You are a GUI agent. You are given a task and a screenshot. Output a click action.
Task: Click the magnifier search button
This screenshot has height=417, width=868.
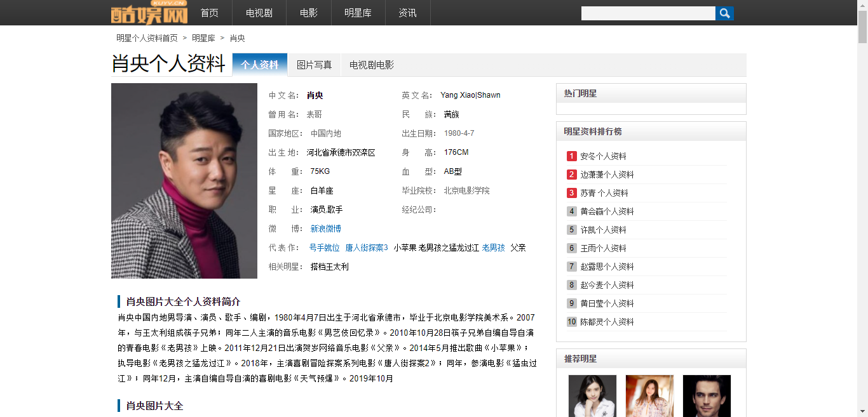[724, 13]
